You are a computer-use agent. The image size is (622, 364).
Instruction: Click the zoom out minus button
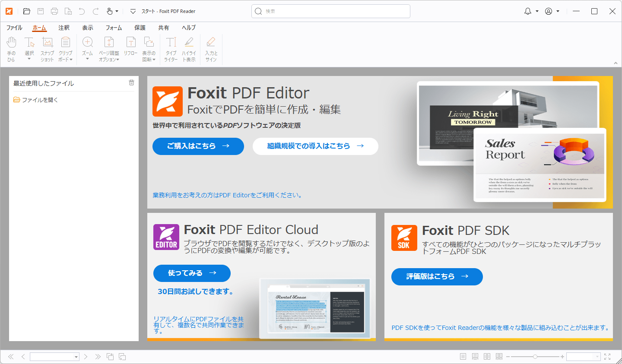point(508,357)
